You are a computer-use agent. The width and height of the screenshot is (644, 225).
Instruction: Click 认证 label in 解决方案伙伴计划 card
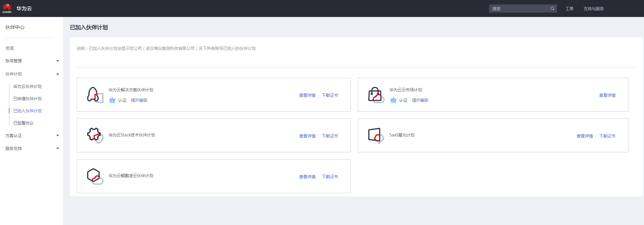(x=122, y=100)
